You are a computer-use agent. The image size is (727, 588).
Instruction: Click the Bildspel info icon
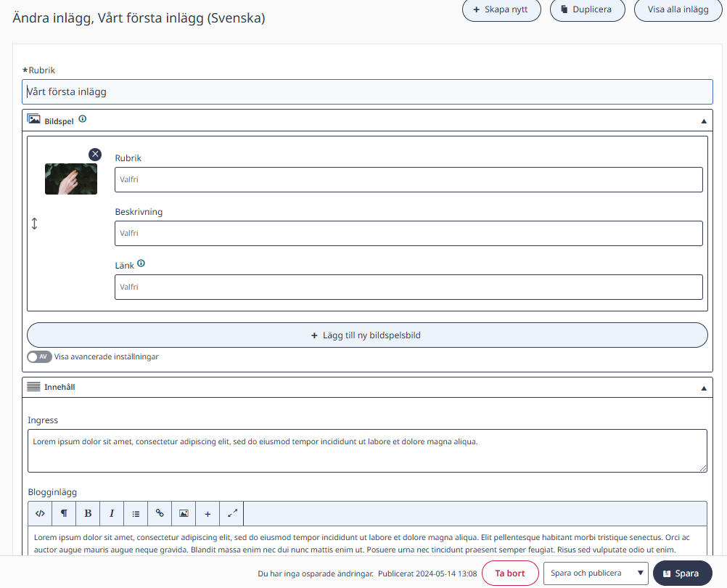83,119
